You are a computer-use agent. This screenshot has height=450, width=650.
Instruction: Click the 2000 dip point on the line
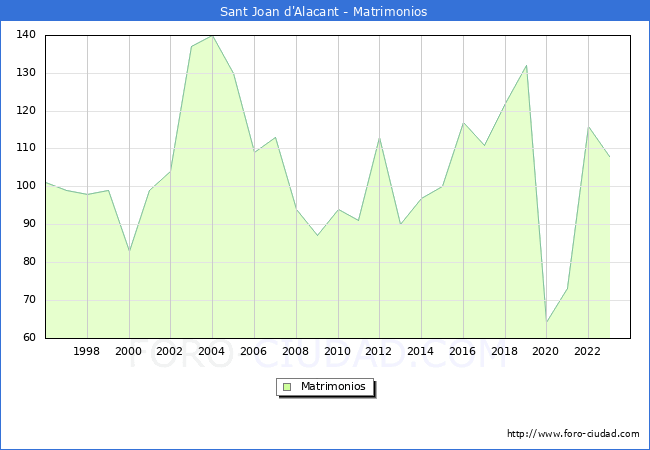pos(129,251)
